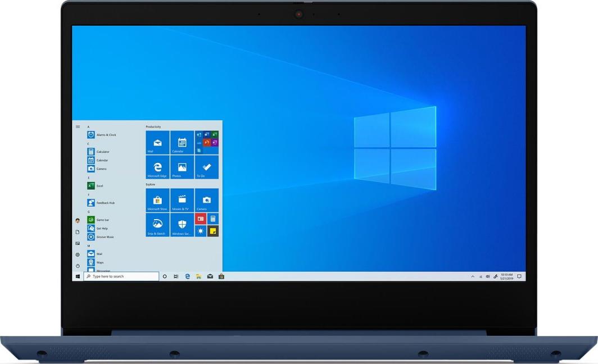The width and height of the screenshot is (598, 364).
Task: Click the Calendar tile under Productivity
Action: 182,143
